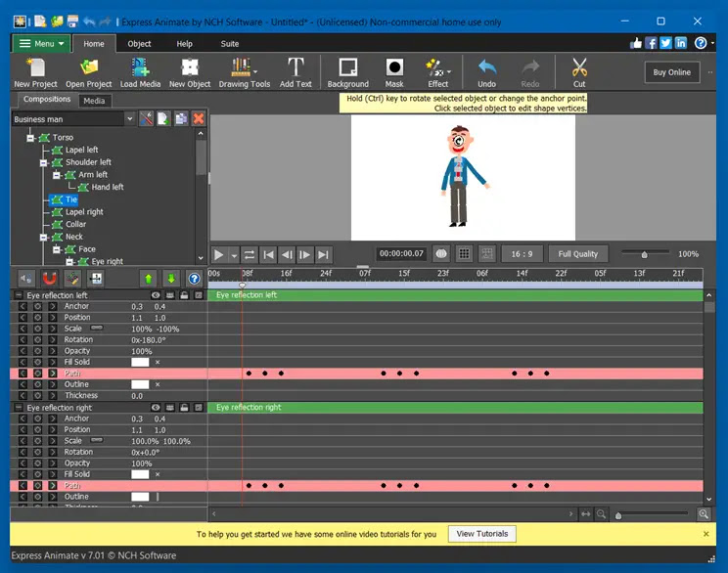Toggle the canvas grid overlay
Viewport: 728px width, 573px height.
pos(464,254)
